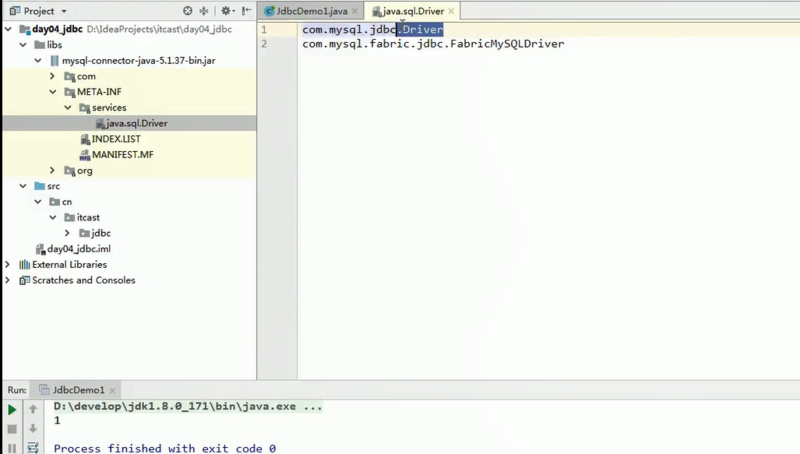Viewport: 800px width, 454px height.
Task: Collapse the cn package
Action: [x=38, y=202]
